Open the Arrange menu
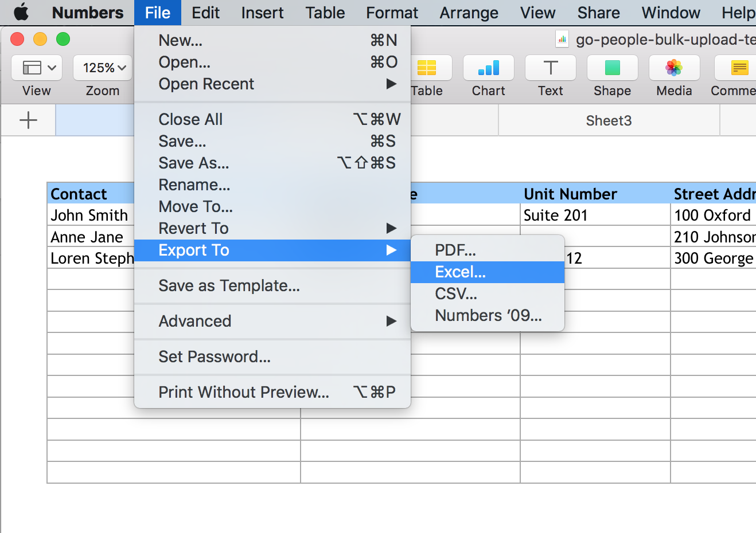Image resolution: width=756 pixels, height=533 pixels. coord(469,13)
